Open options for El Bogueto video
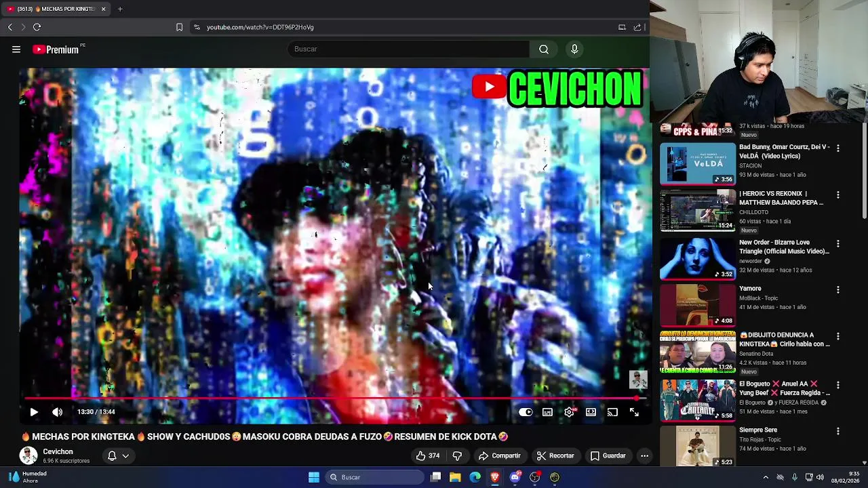868x488 pixels. tap(838, 385)
